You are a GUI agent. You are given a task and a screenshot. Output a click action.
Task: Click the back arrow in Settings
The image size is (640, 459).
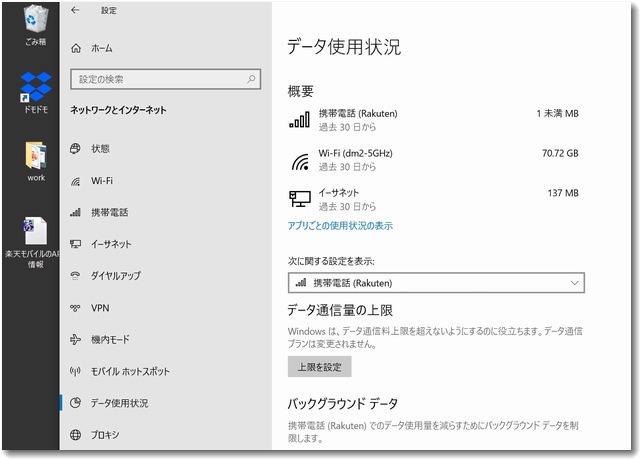pos(75,10)
